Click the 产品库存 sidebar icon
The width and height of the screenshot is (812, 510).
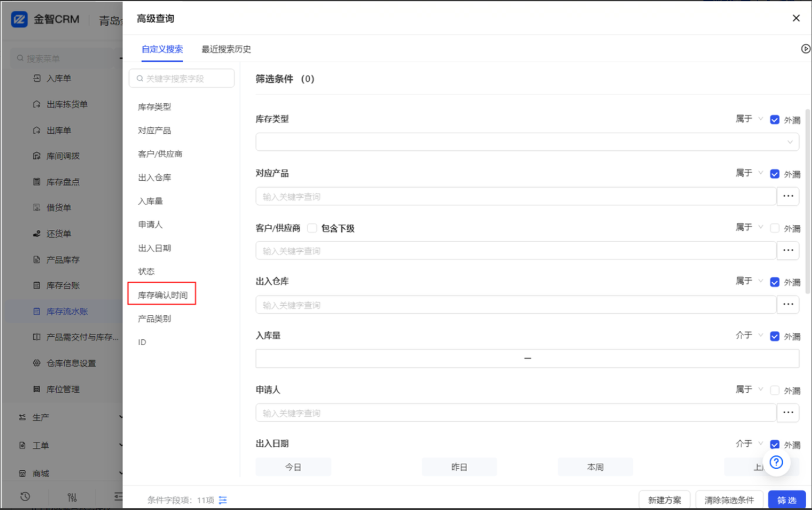(x=37, y=259)
